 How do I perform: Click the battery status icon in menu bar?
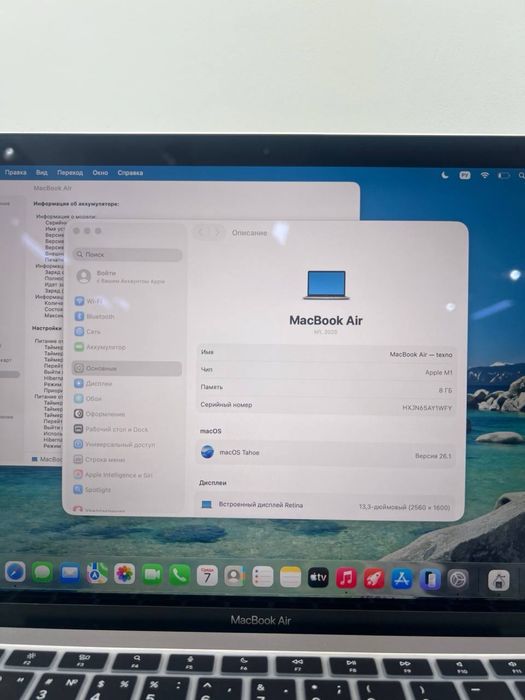504,176
